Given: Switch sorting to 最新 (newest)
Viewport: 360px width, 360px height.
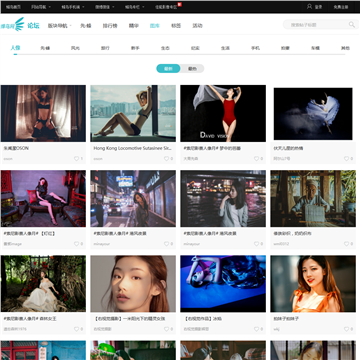Looking at the screenshot, I should (168, 69).
